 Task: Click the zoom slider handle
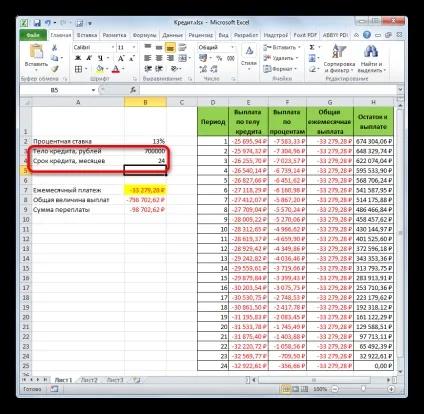(x=363, y=389)
